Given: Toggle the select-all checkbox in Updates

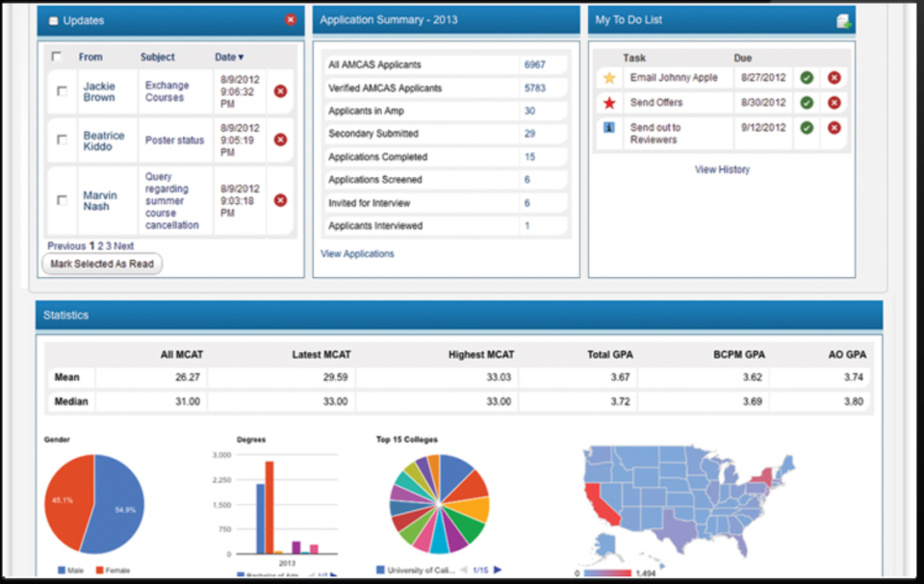Looking at the screenshot, I should pos(55,56).
